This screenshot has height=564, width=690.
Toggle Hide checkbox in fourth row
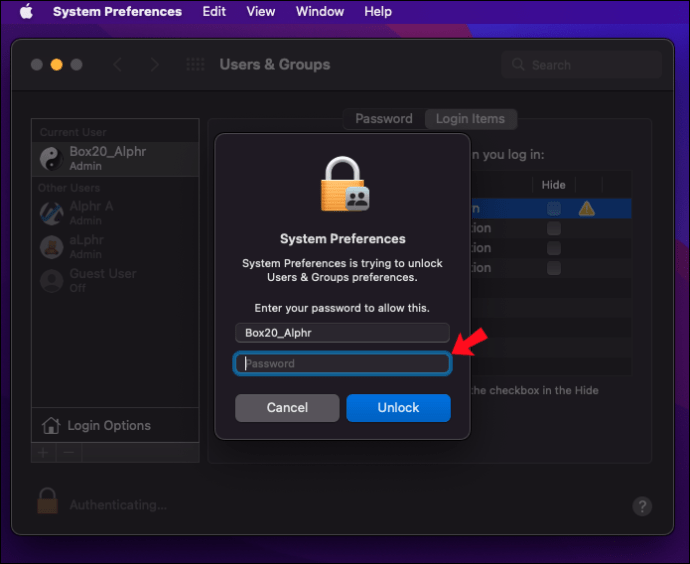coord(554,268)
